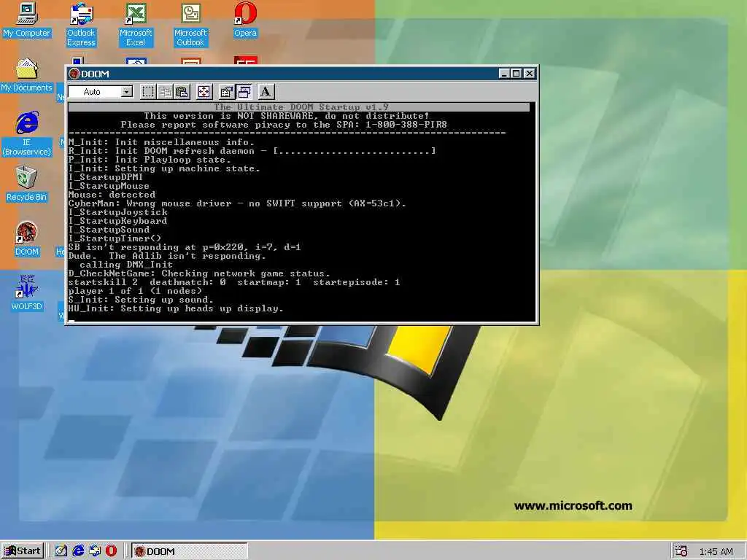747x560 pixels.
Task: Click the 'Mouse: detected' line
Action: click(x=112, y=194)
